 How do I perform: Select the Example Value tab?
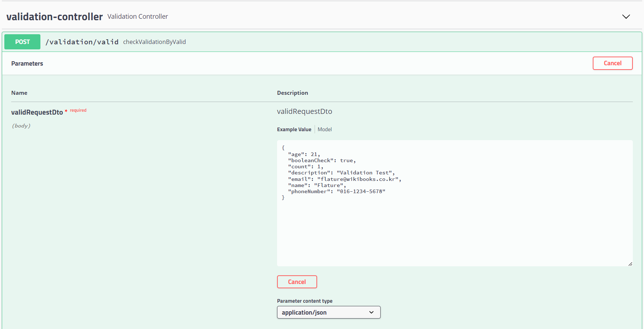pos(294,129)
